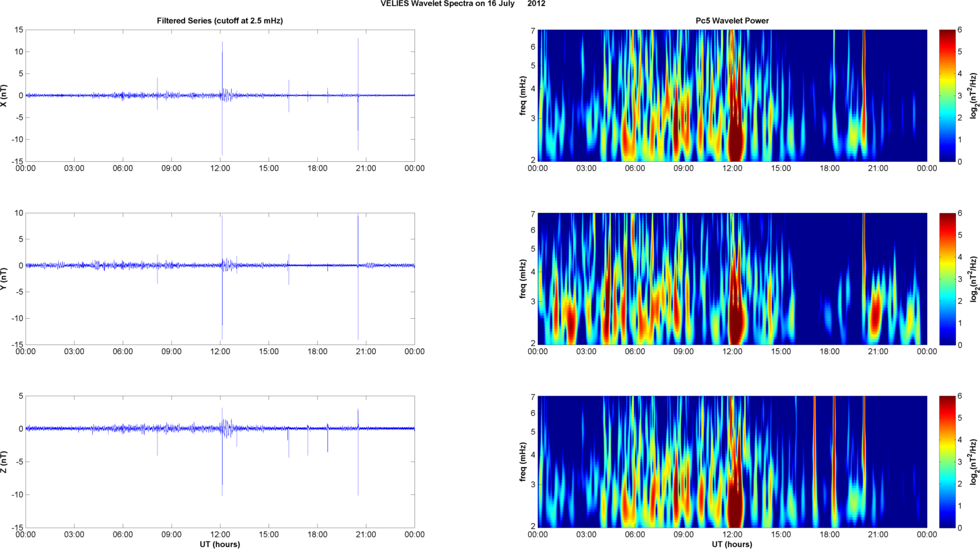Select the 'Filtered Series (cutoff at 2.5 mHz)' heading

point(219,21)
